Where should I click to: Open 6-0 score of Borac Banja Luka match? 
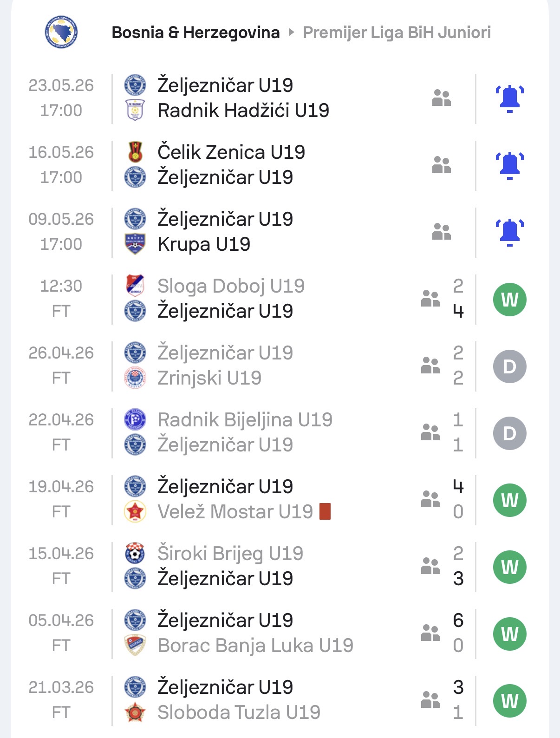[458, 633]
